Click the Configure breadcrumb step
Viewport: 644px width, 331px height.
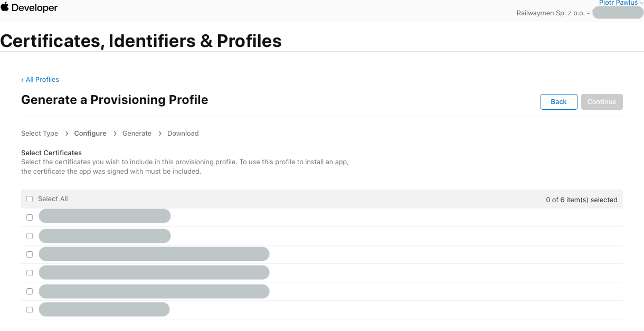pyautogui.click(x=90, y=134)
